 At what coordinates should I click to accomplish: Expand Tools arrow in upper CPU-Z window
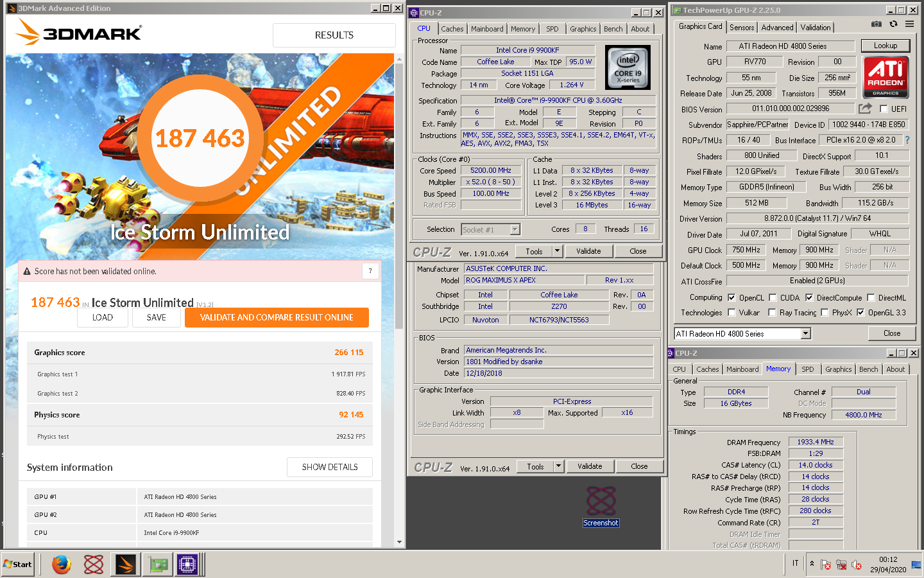tap(557, 251)
